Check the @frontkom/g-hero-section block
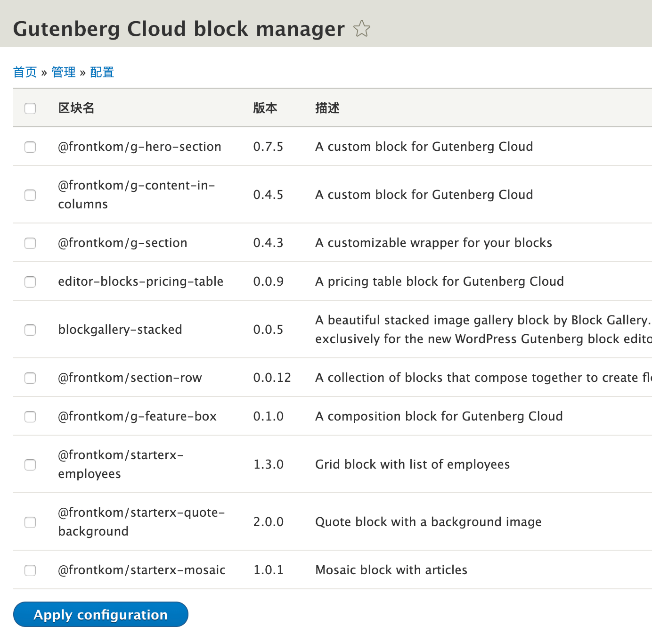 [x=30, y=147]
